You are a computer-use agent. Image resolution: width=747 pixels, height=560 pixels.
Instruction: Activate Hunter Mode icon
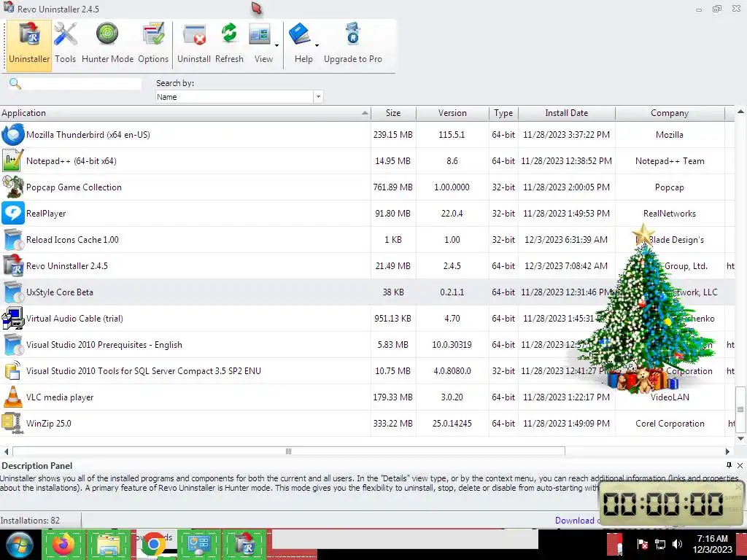[107, 35]
